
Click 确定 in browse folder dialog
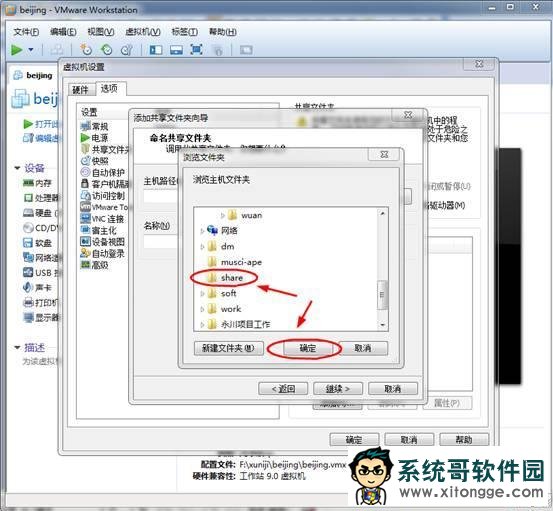(308, 348)
